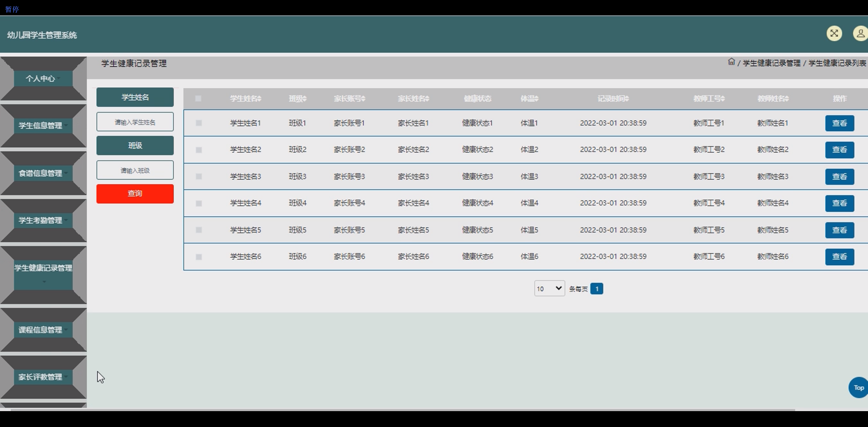Click the red 查询 search button
The width and height of the screenshot is (868, 427).
pos(135,194)
